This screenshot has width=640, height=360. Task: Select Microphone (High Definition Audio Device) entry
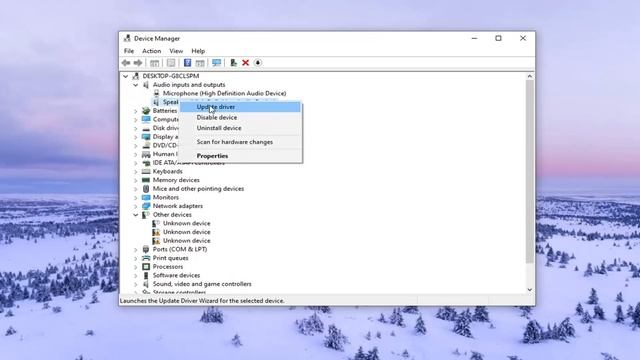pos(224,93)
